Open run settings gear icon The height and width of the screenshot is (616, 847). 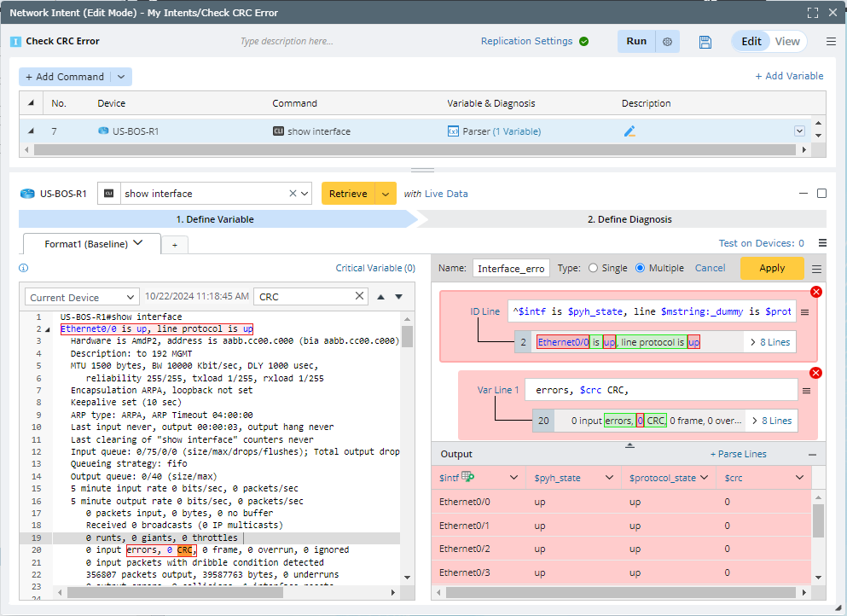(x=668, y=42)
